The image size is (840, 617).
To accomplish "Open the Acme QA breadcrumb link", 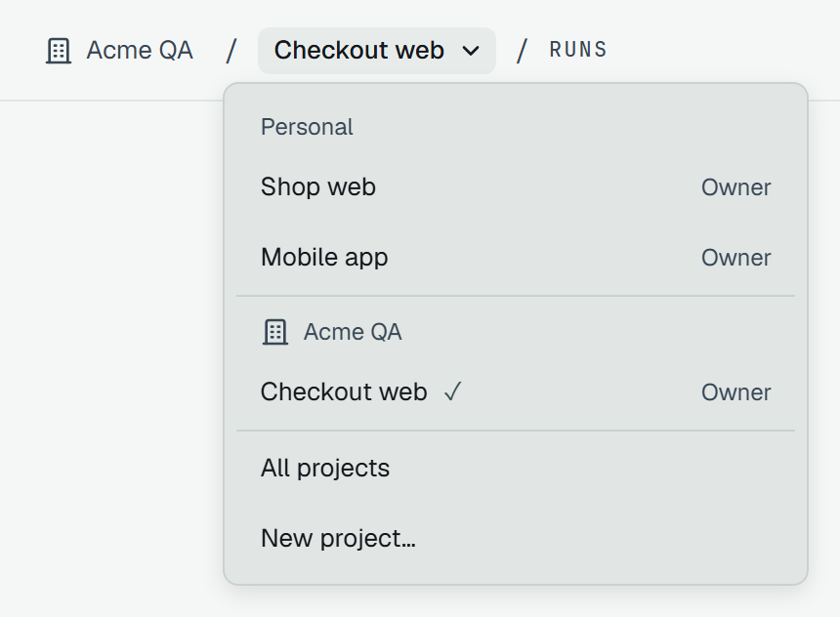I will click(140, 51).
